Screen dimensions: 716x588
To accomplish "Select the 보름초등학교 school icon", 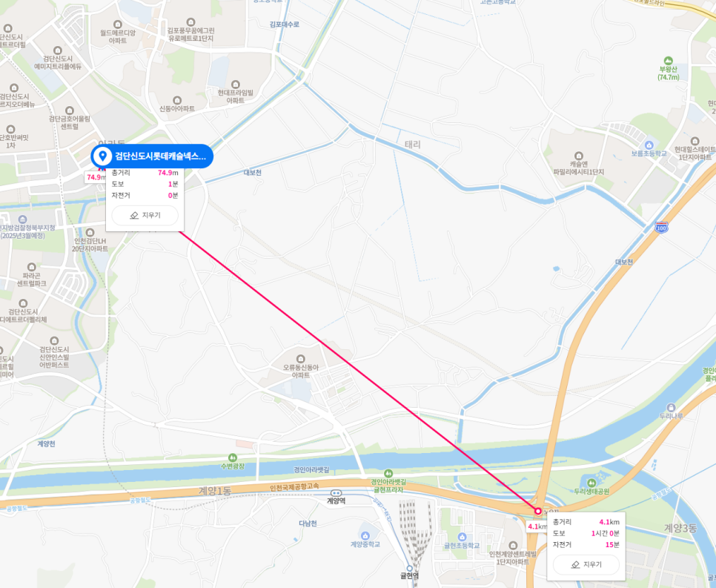I will (x=649, y=145).
